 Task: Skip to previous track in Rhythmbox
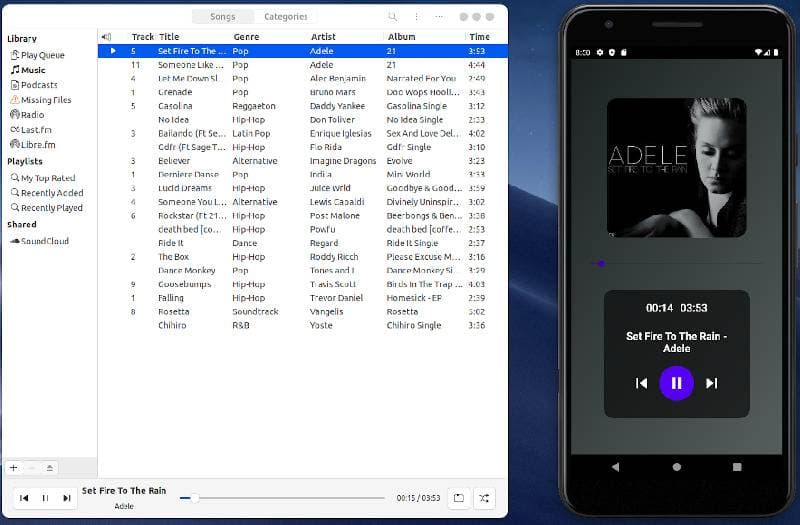click(x=24, y=498)
